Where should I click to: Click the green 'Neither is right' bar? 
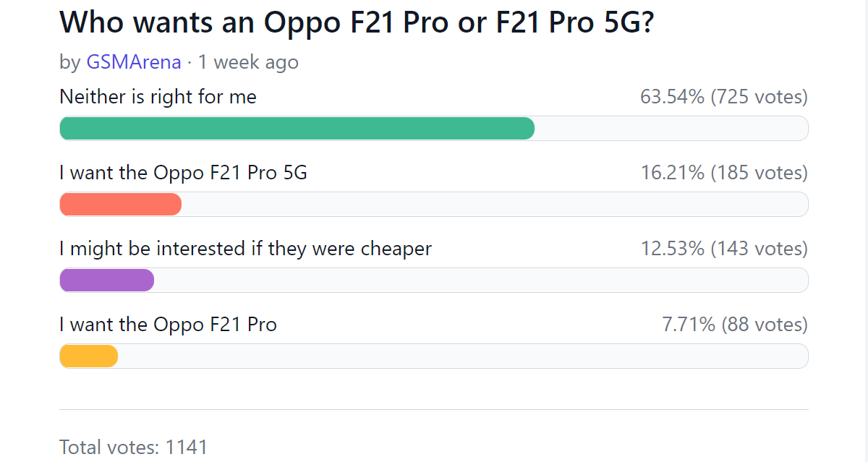(x=297, y=129)
